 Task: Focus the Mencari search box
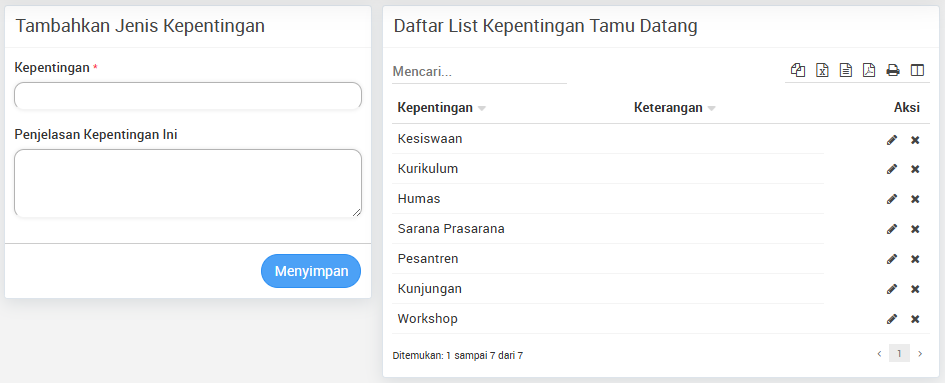click(479, 71)
